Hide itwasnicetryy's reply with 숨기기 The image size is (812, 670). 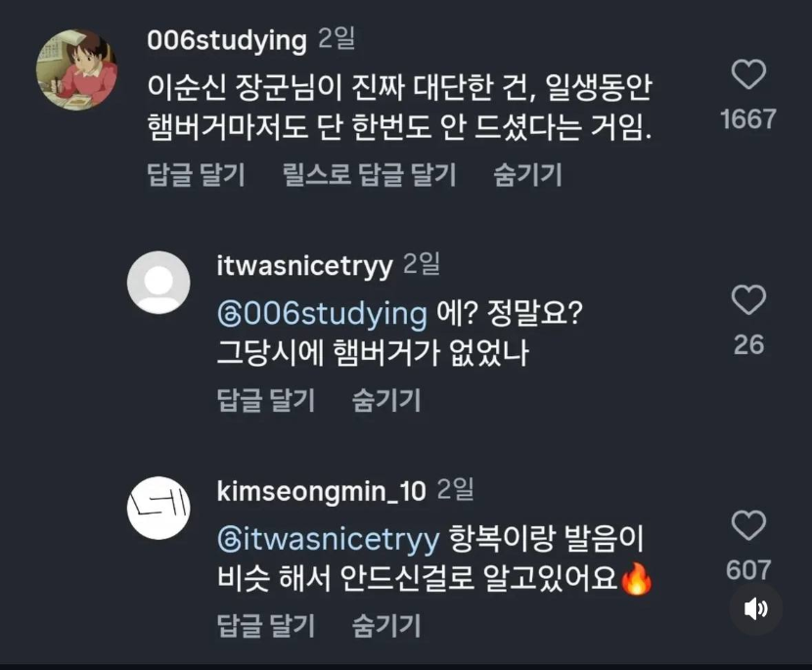(386, 400)
